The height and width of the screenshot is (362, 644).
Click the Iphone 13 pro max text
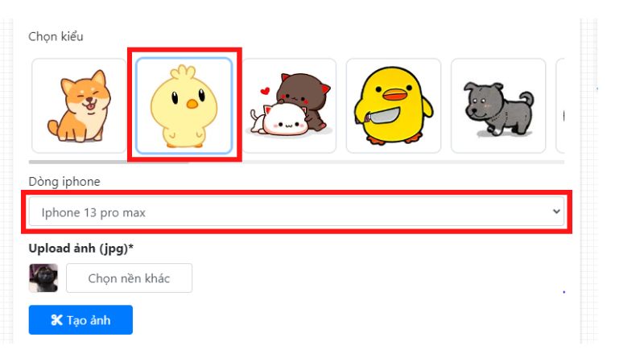[x=93, y=212]
